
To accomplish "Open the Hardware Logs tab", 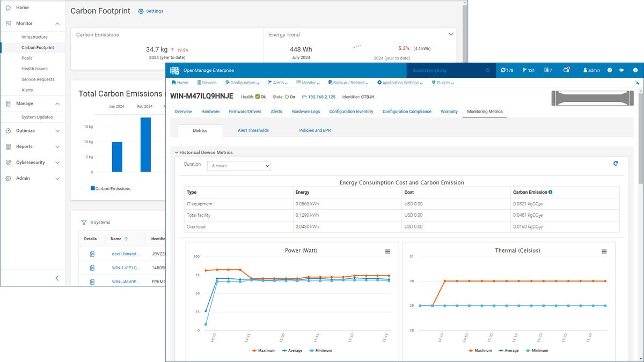I will (x=305, y=112).
